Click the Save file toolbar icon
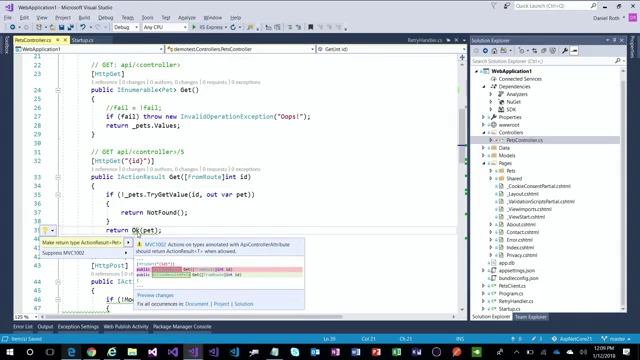Image resolution: width=640 pixels, height=360 pixels. click(61, 27)
